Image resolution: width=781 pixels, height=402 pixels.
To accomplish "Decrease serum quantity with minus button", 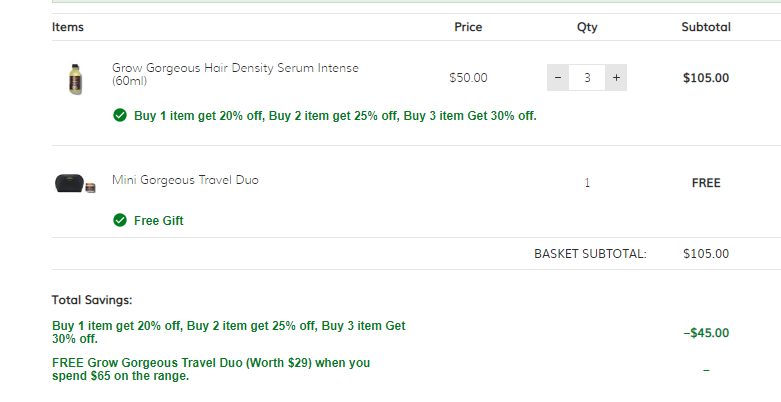I will coord(558,78).
